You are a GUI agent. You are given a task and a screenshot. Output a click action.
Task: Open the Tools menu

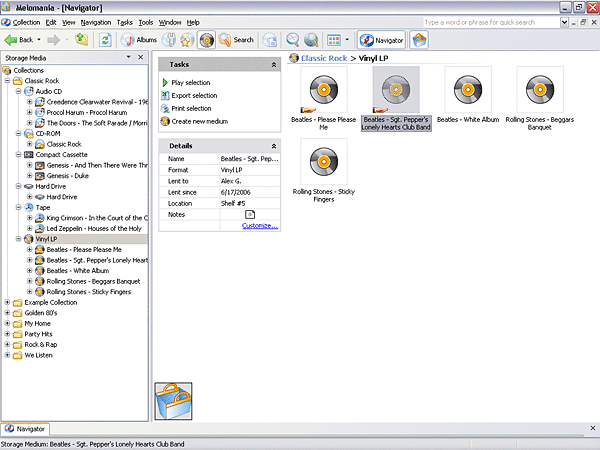click(145, 23)
